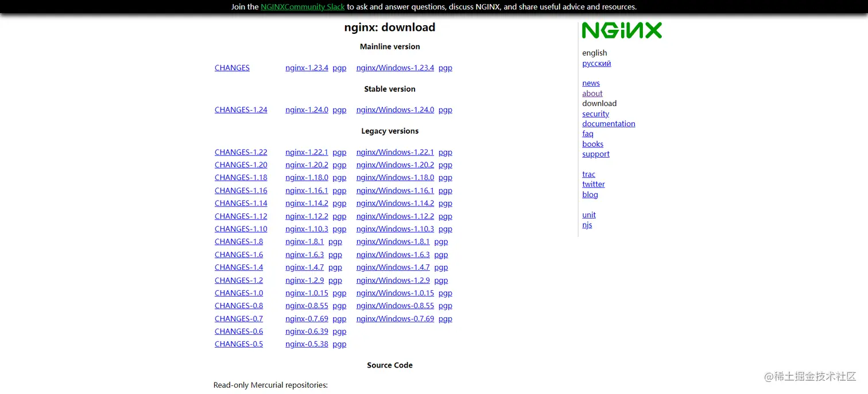Download nginx/Windows-1.12.2
This screenshot has width=868, height=394.
coord(395,216)
